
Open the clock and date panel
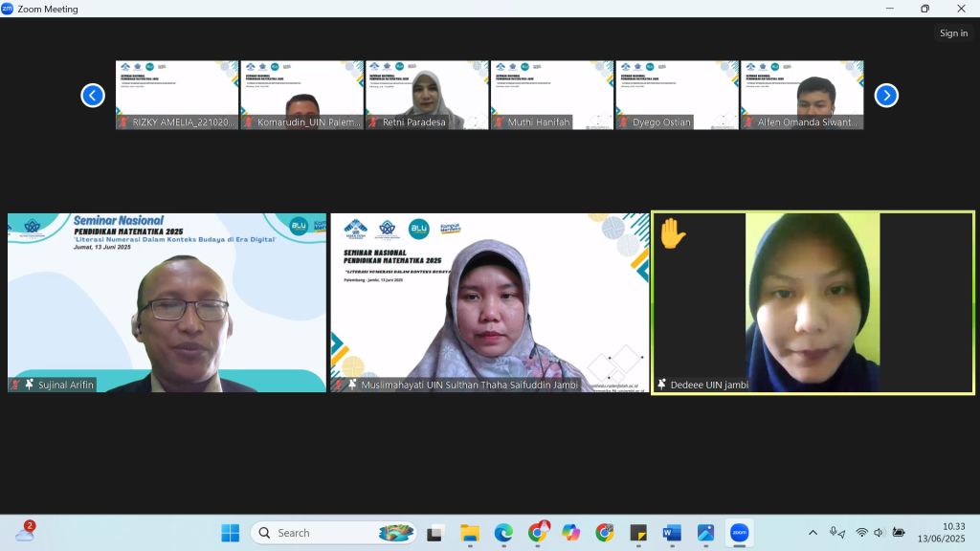coord(952,533)
